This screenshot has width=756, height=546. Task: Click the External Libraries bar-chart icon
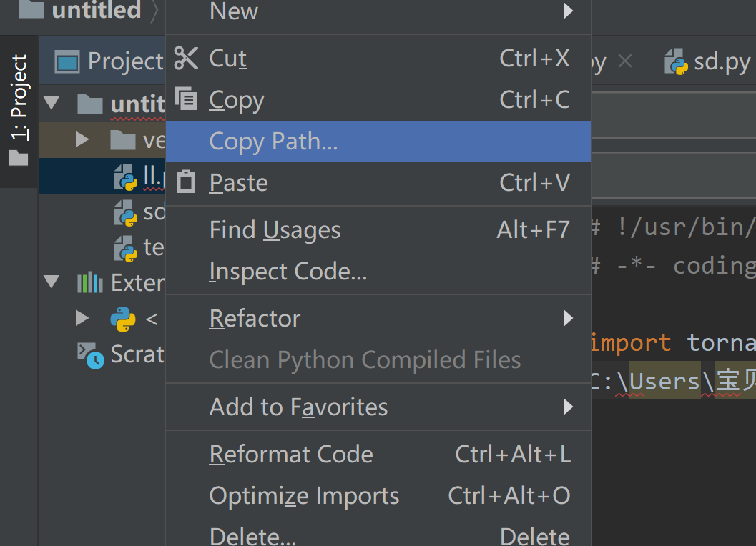[90, 283]
